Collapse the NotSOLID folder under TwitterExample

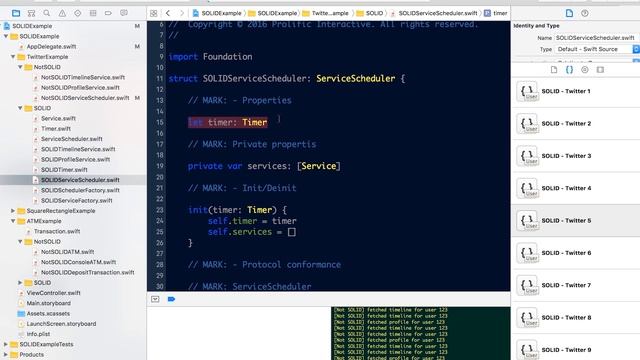click(x=20, y=67)
